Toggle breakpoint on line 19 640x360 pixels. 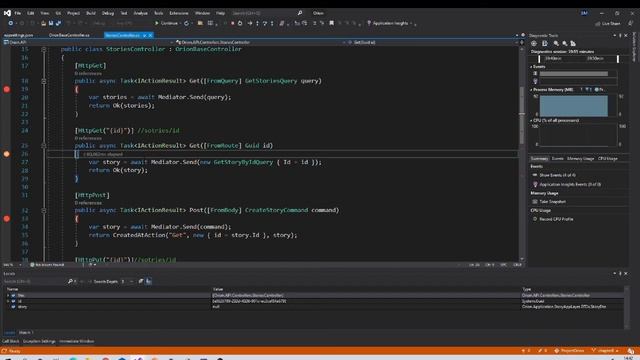(7, 89)
